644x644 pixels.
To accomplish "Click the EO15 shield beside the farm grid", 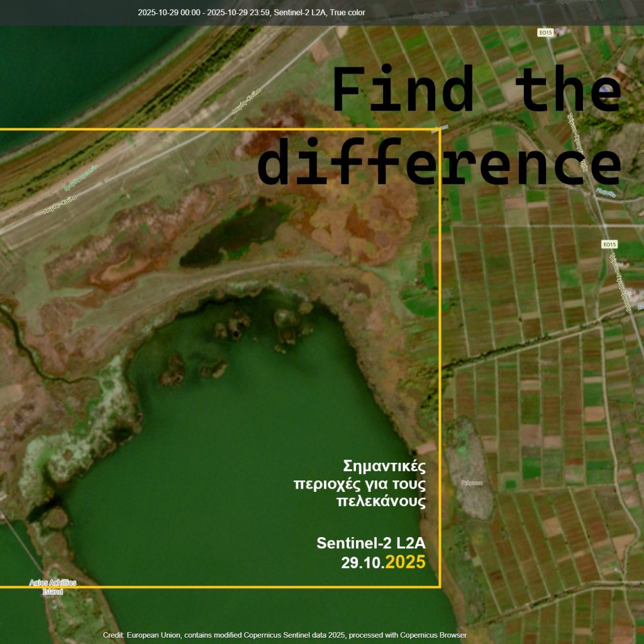I will (609, 244).
